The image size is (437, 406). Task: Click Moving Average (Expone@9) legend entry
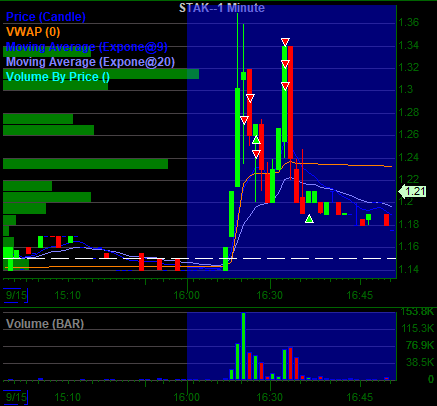(87, 47)
